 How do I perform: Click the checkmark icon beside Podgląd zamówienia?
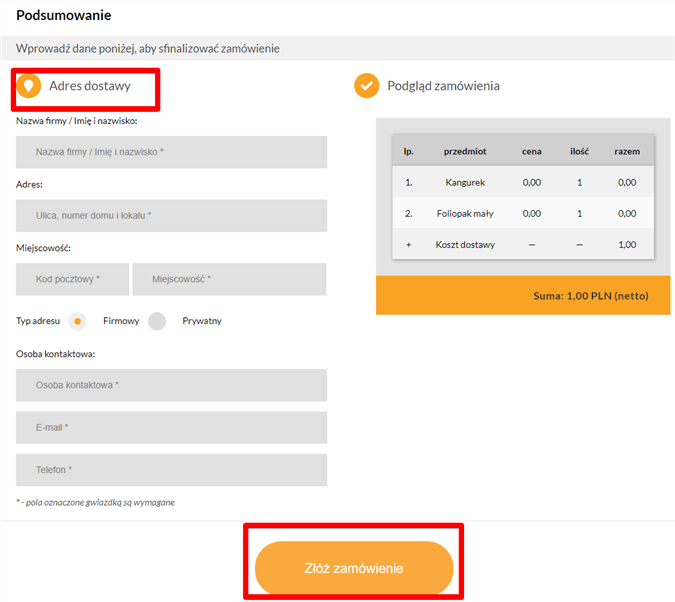pos(366,86)
